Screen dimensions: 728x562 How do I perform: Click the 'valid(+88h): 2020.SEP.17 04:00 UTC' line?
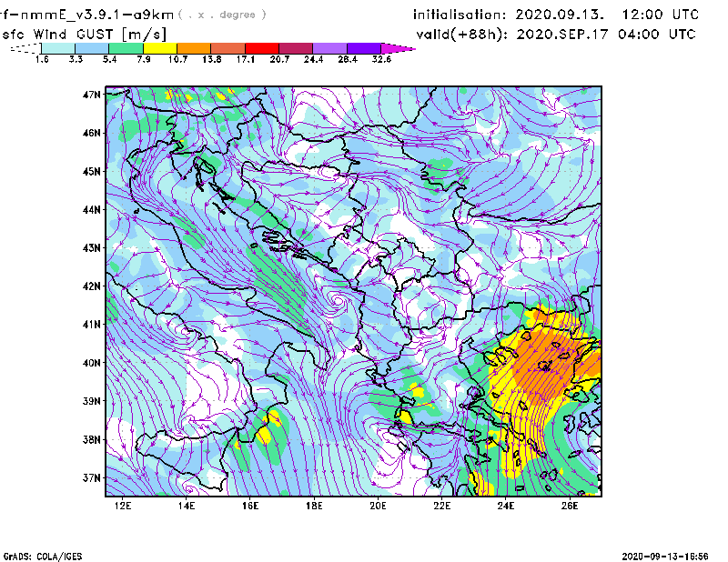pos(556,35)
